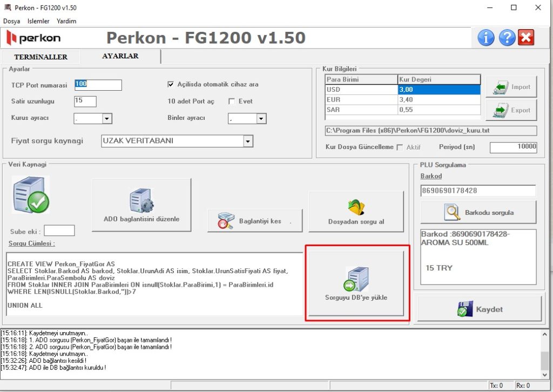
Task: Click the Sube eki input field
Action: click(59, 231)
